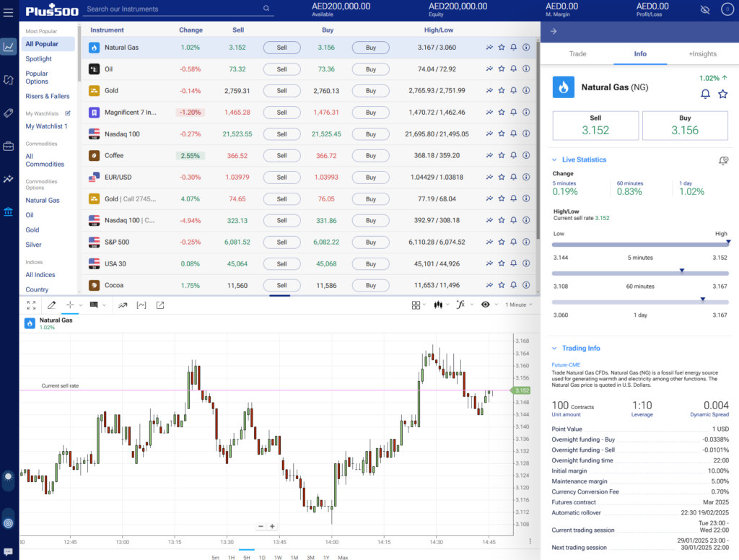Click the 5 minutes high/low slider
739x560 pixels.
(x=640, y=245)
